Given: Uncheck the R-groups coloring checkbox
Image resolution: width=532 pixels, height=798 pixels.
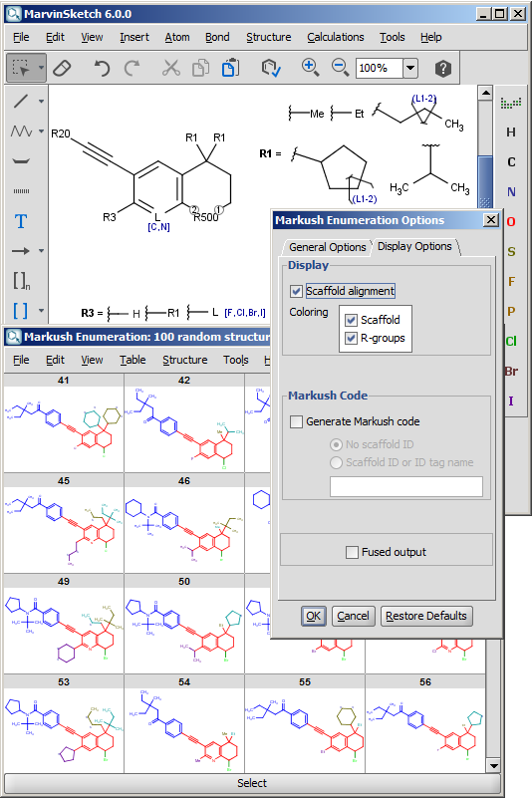Looking at the screenshot, I should [x=351, y=338].
